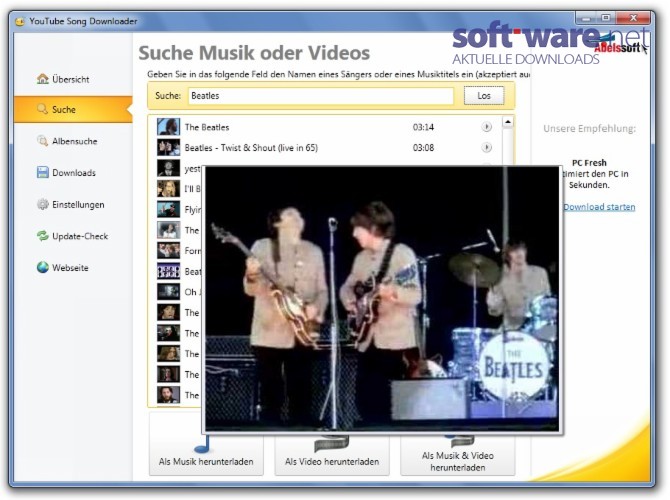Click thumbnail of The Beatles first result

(x=168, y=127)
